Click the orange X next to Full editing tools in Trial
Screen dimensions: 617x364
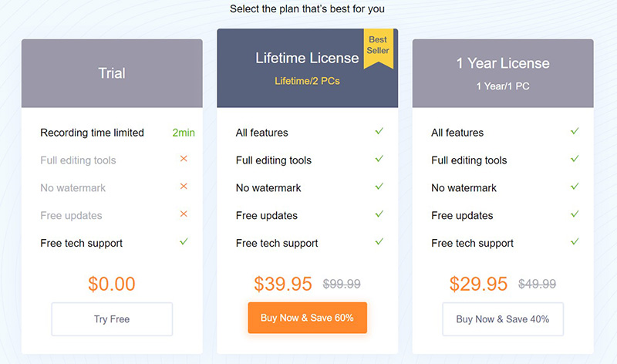pos(184,159)
